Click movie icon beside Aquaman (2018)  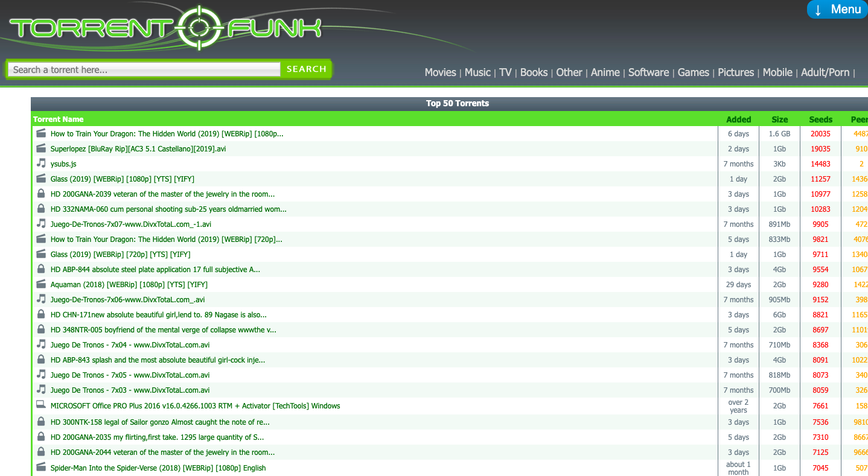pos(41,284)
